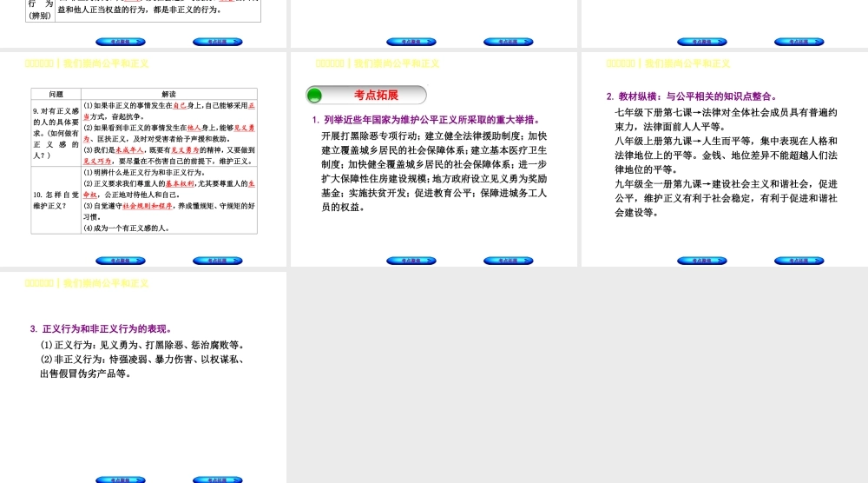Viewport: 868px width, 483px height.
Task: Select the slide thumbnail about 教材纵横
Action: coord(725,160)
